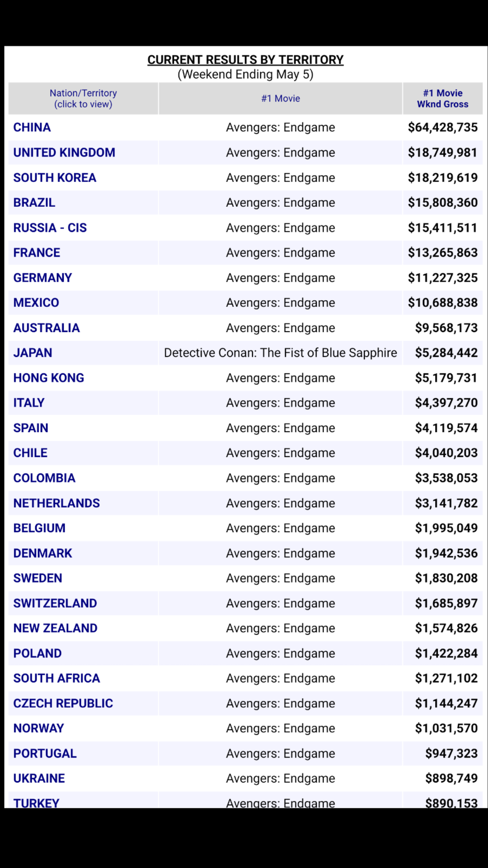488x868 pixels.
Task: Click the Current Results By Territory heading
Action: pos(245,60)
